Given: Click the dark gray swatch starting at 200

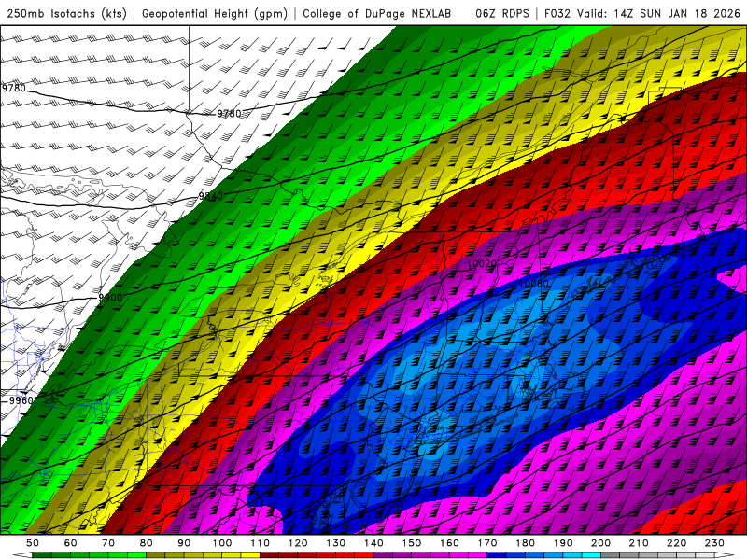Looking at the screenshot, I should [610, 555].
